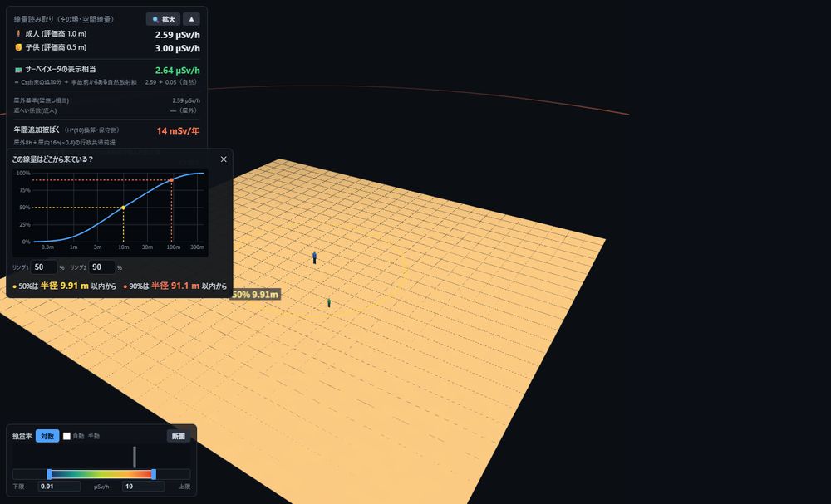
Task: Click the 手動 manual label
Action: tap(94, 436)
